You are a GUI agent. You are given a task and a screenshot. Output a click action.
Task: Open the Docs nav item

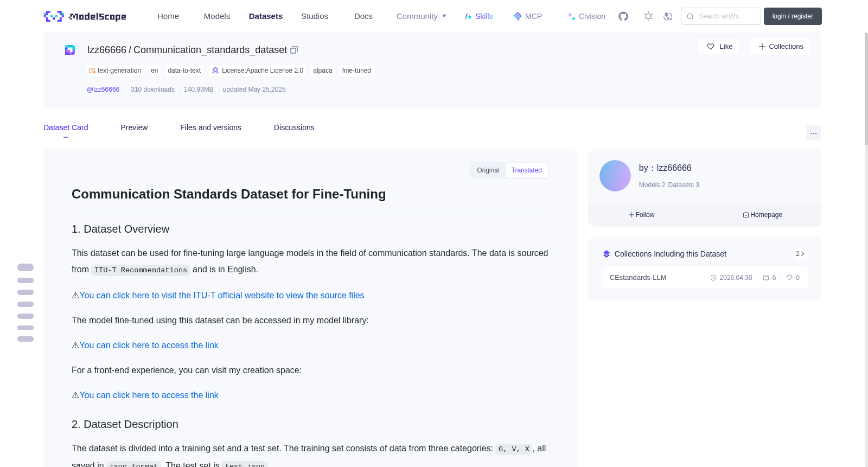click(363, 16)
